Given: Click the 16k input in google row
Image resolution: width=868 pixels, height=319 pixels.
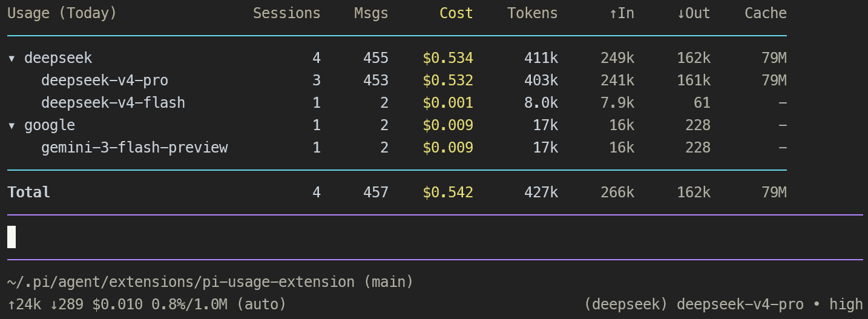Looking at the screenshot, I should [x=622, y=125].
